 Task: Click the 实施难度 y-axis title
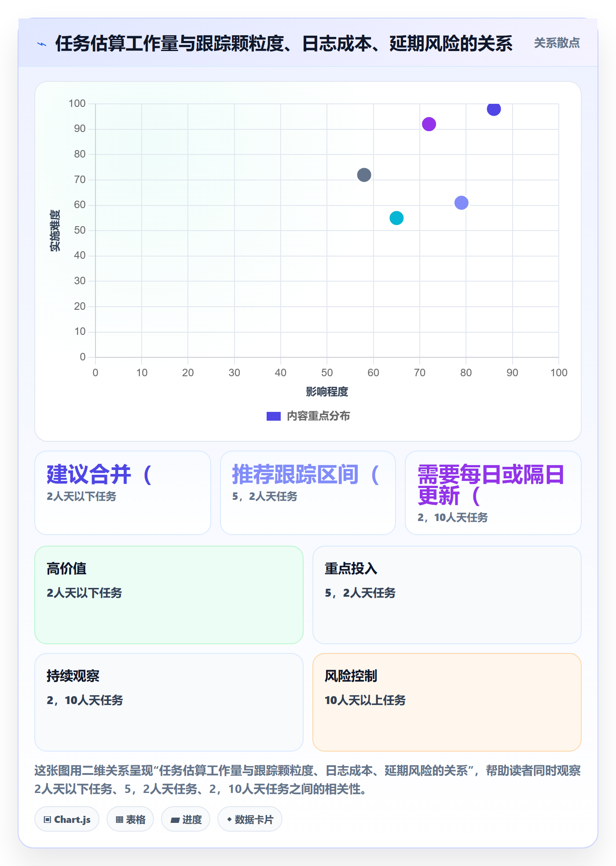[x=55, y=231]
